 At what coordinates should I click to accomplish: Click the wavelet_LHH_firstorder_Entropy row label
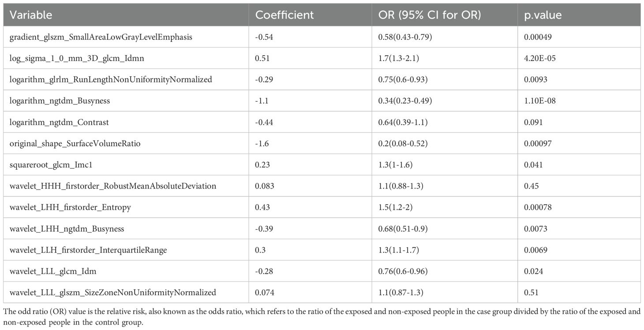point(70,207)
